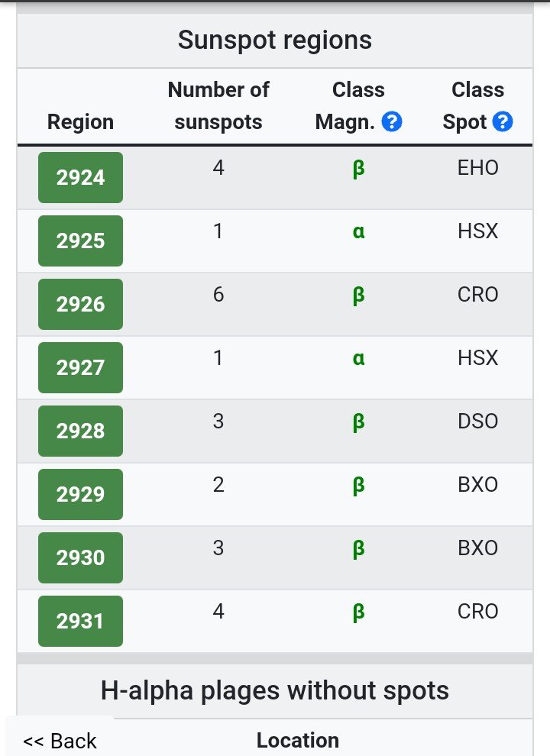Viewport: 550px width, 756px height.
Task: Open sunspot region 2925
Action: 80,241
